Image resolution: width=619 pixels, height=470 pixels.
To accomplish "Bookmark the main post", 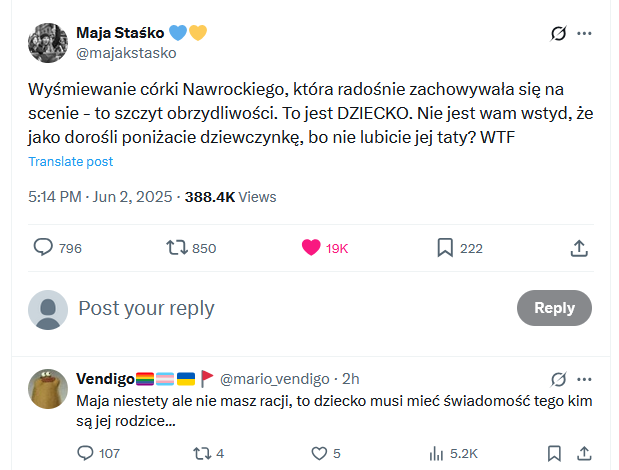I will (445, 247).
